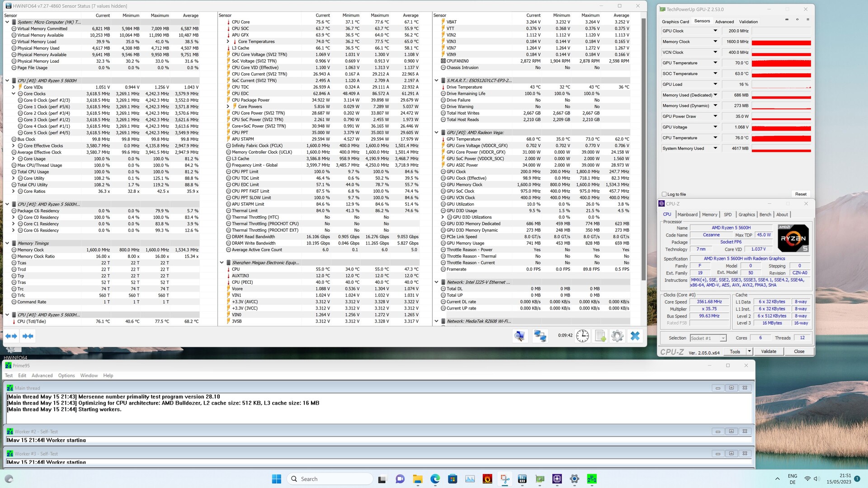Switch to Prime95 taskbar icon
The height and width of the screenshot is (488, 868).
pos(592,479)
